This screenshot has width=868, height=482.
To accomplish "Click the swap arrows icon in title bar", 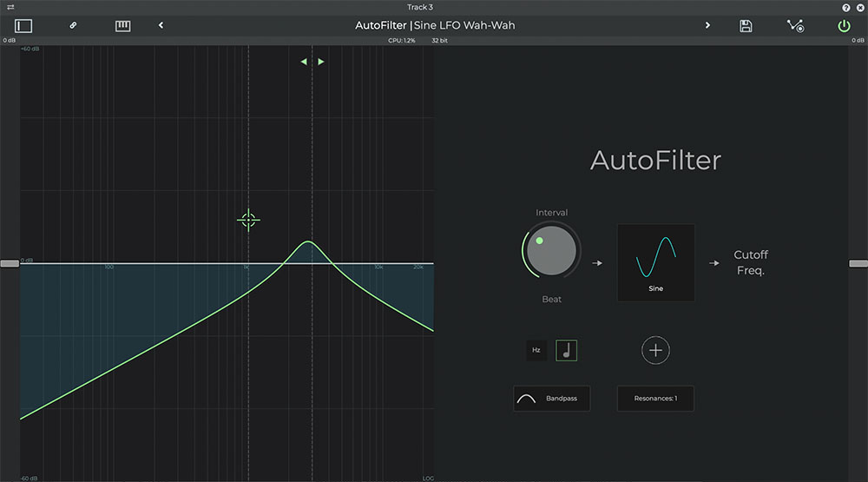I will click(x=10, y=7).
